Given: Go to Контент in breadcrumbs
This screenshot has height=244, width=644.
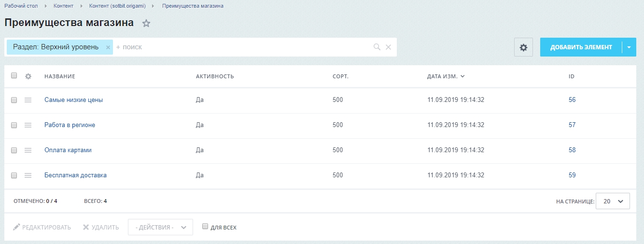Looking at the screenshot, I should click(63, 6).
